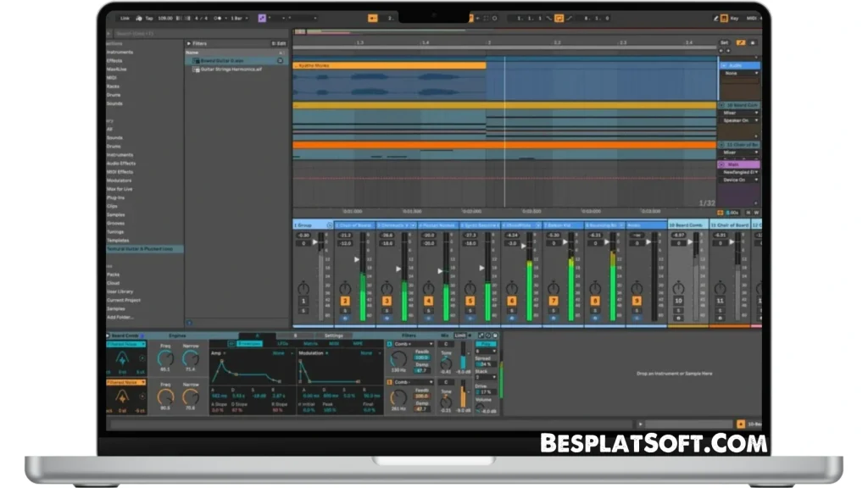Click the MIDI mapping control in top-right corner
868x488 pixels.
pyautogui.click(x=754, y=18)
